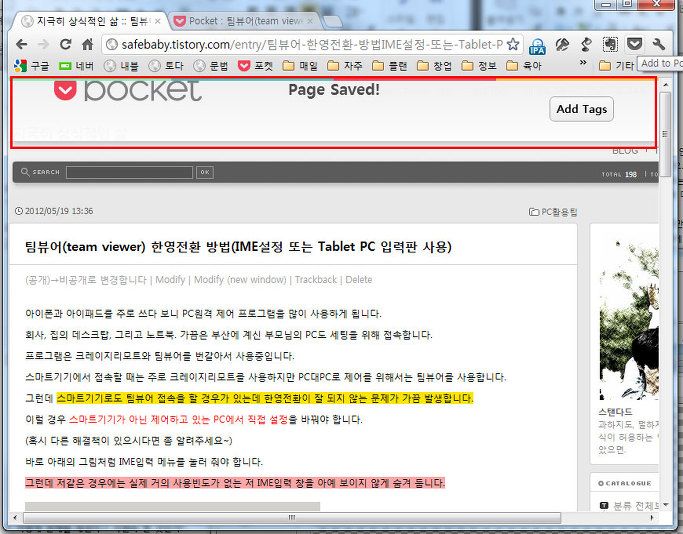This screenshot has height=534, width=683.
Task: Click the vertical scrollbar thumb
Action: click(665, 134)
